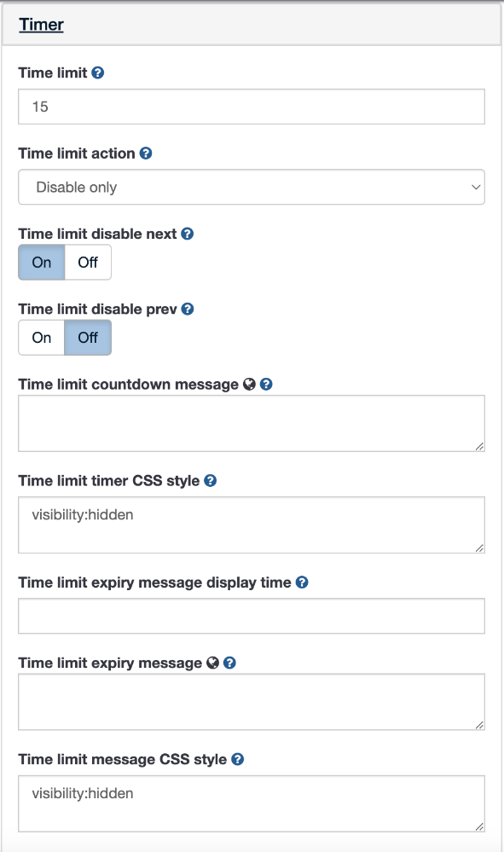Screen dimensions: 504x852
Task: Open help for Time limit countdown message
Action: pos(266,384)
